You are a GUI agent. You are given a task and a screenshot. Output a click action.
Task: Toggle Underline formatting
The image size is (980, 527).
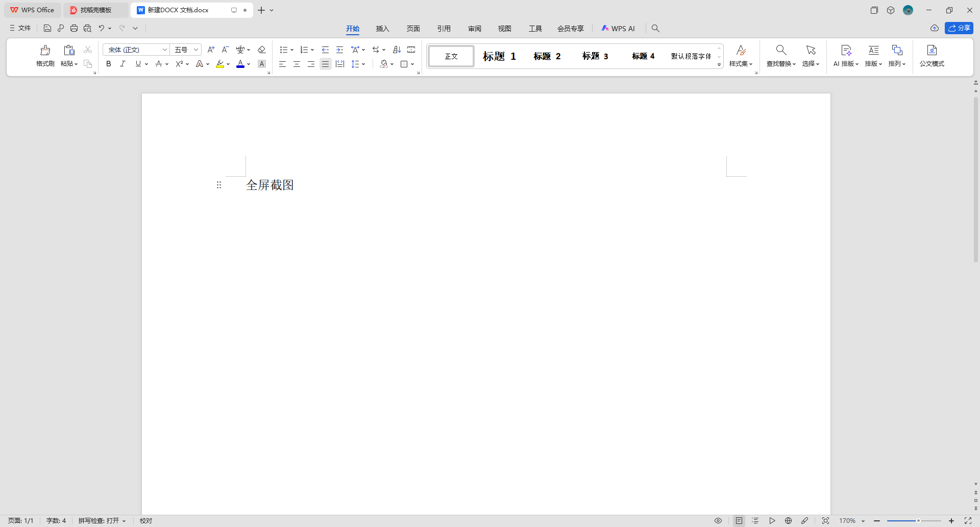tap(138, 64)
